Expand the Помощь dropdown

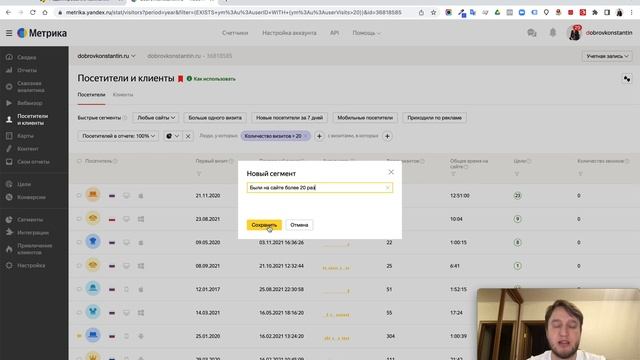click(366, 33)
